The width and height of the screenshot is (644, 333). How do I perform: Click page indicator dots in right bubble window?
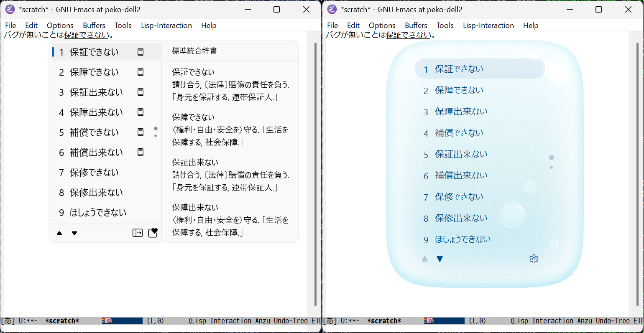(x=552, y=162)
